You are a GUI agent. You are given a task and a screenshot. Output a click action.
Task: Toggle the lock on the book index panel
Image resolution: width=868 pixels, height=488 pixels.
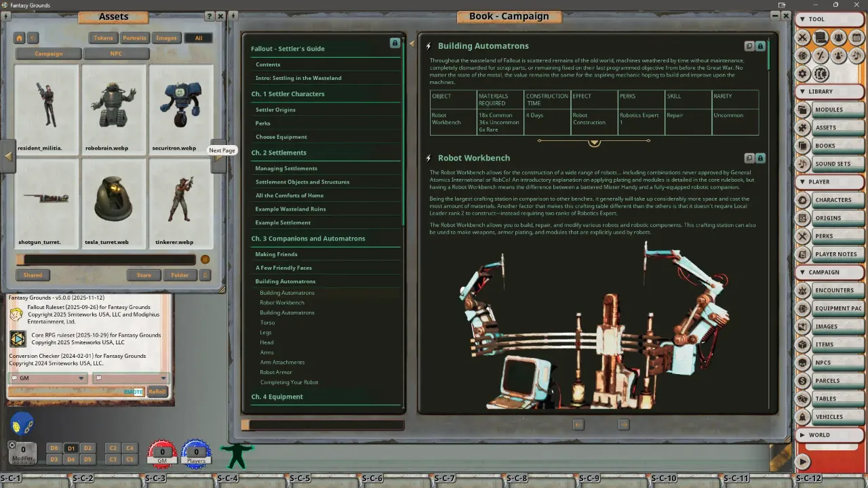point(395,43)
